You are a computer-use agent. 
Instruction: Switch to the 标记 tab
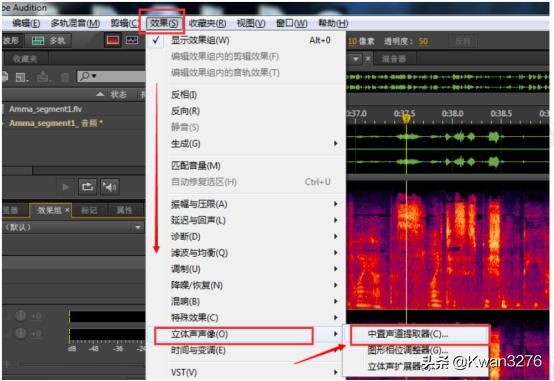(x=89, y=210)
